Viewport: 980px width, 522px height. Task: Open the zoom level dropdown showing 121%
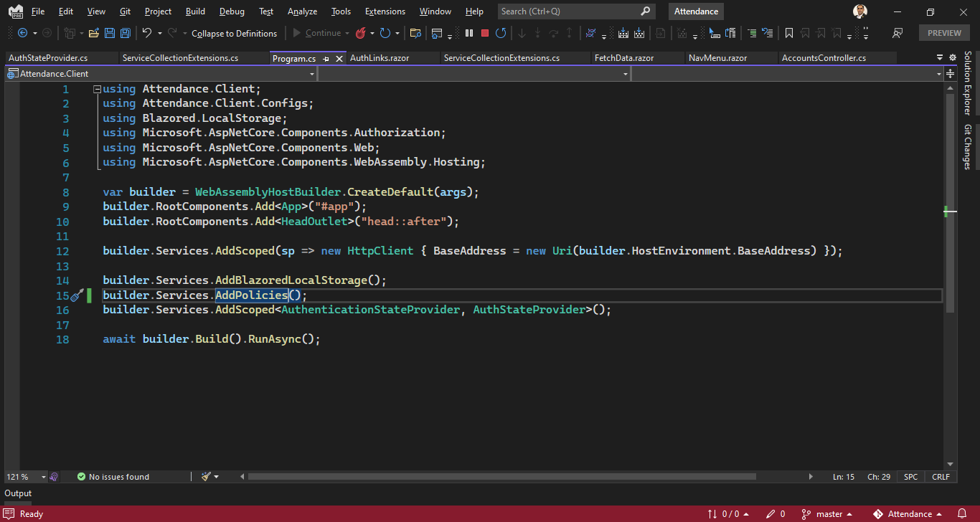(26, 476)
